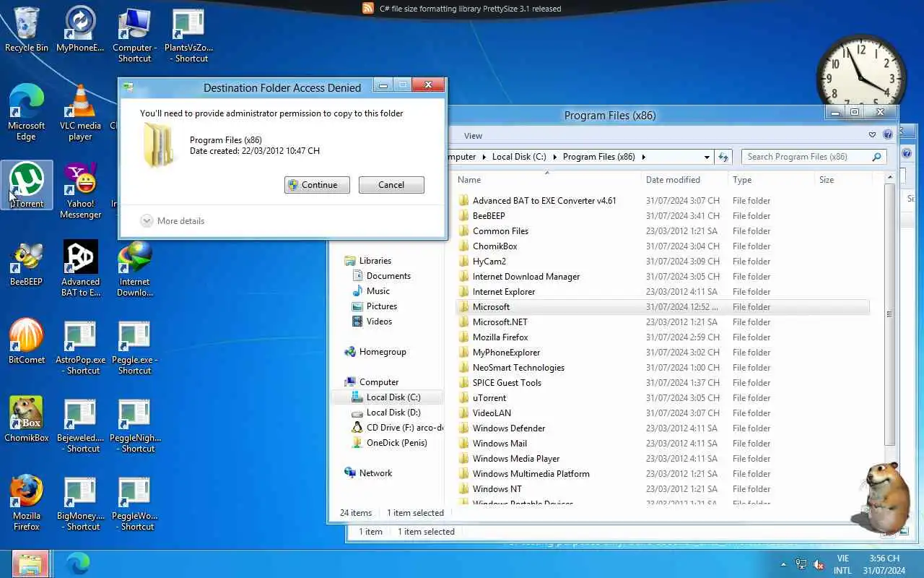Launch BitComet from the desktop
This screenshot has height=578, width=924.
27,341
